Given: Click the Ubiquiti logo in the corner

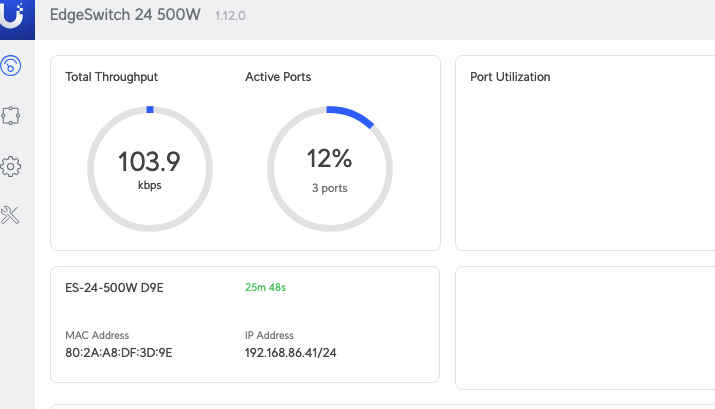Looking at the screenshot, I should point(17,18).
